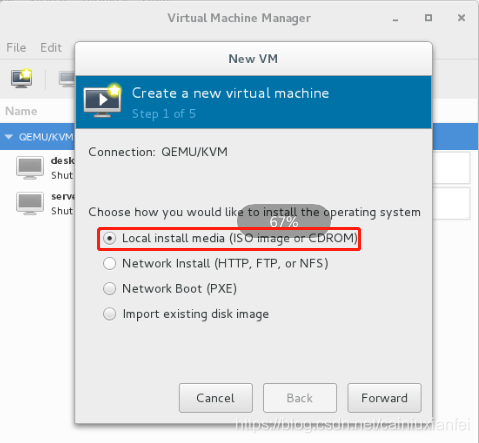Click the New VM dialog title
Screen dimensions: 479x443
(x=253, y=59)
